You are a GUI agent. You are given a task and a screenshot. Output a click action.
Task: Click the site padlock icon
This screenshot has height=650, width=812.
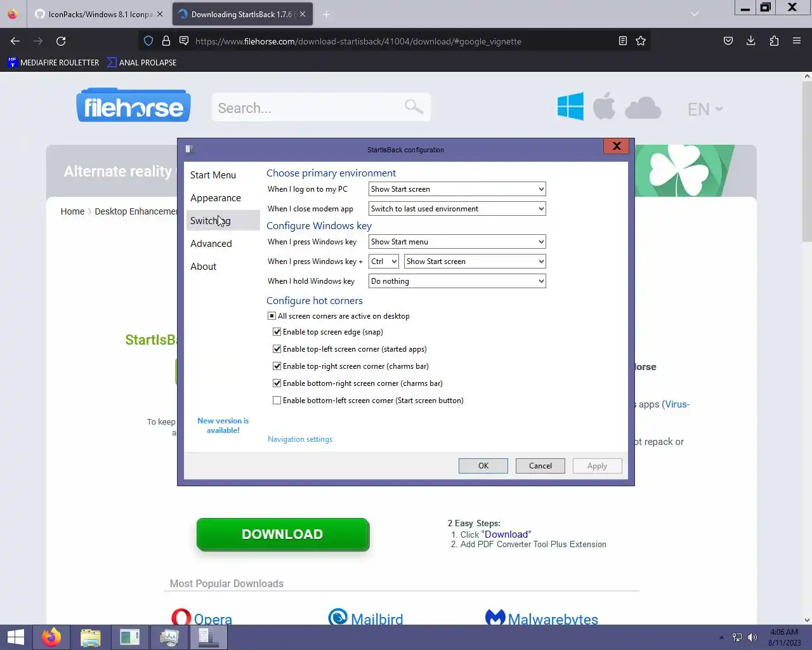click(166, 41)
